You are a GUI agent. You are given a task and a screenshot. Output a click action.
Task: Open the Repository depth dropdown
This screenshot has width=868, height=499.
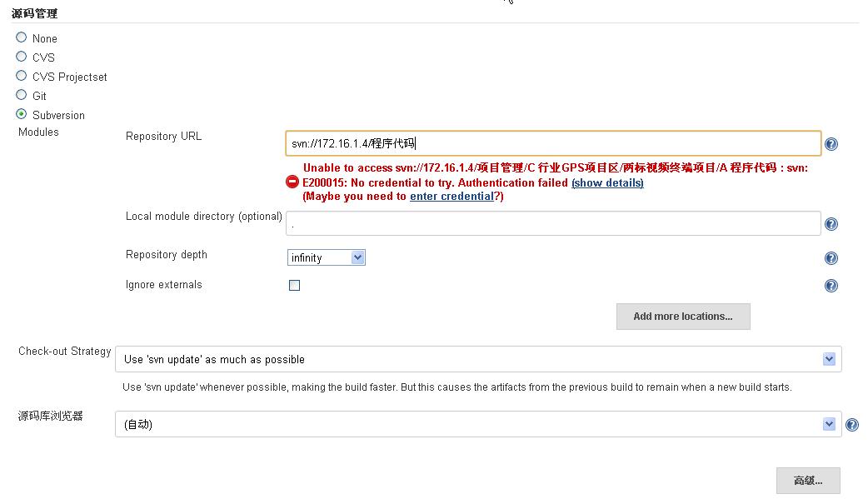point(327,257)
